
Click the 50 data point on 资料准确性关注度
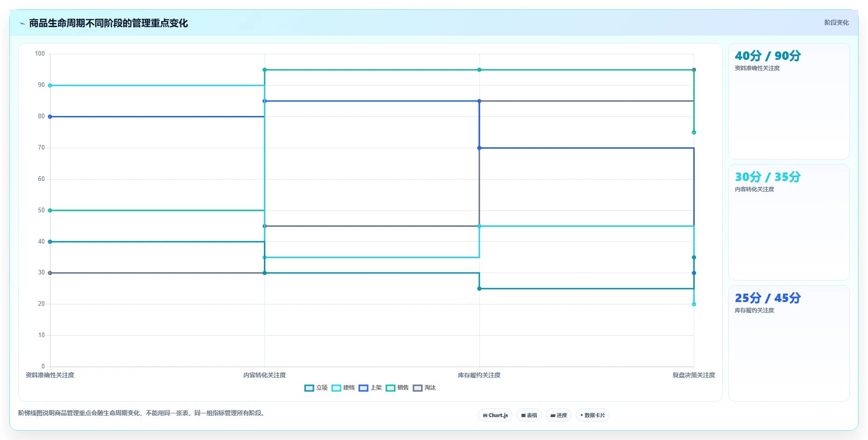click(x=50, y=210)
